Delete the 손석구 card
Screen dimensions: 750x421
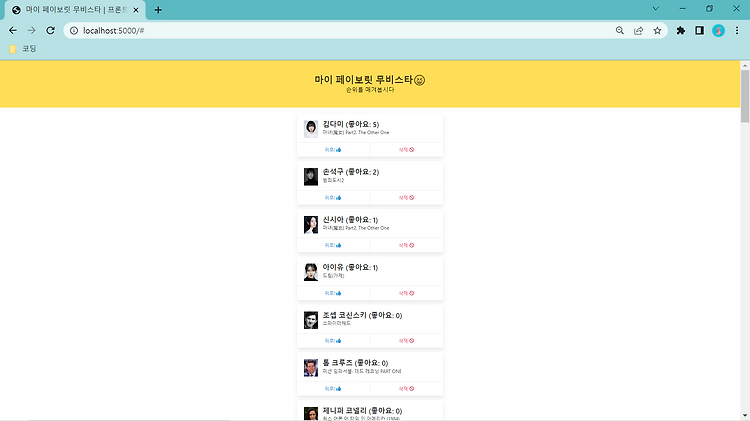[407, 198]
